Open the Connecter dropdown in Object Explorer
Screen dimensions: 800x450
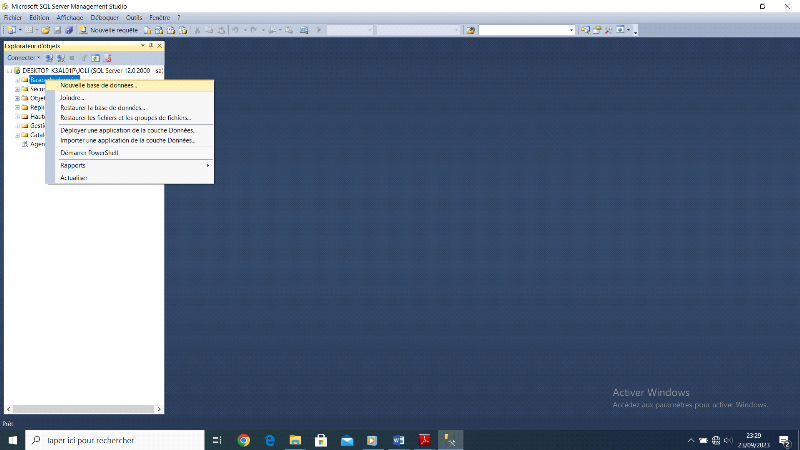coord(23,58)
